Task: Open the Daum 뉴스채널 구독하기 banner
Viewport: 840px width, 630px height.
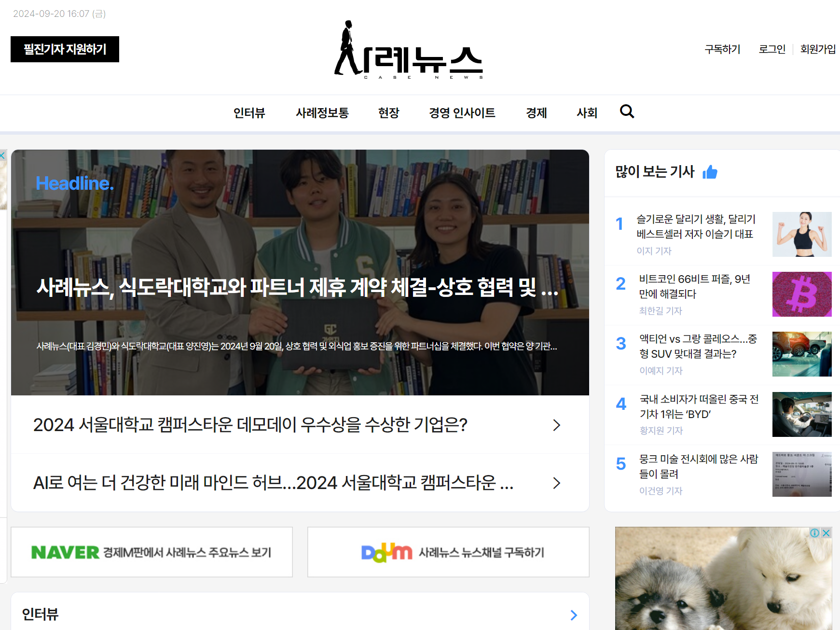Action: coord(448,552)
